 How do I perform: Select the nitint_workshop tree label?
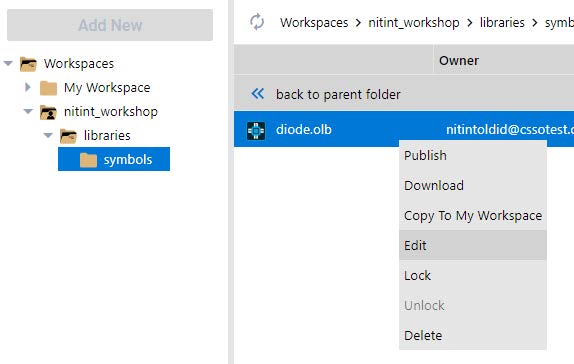click(111, 112)
